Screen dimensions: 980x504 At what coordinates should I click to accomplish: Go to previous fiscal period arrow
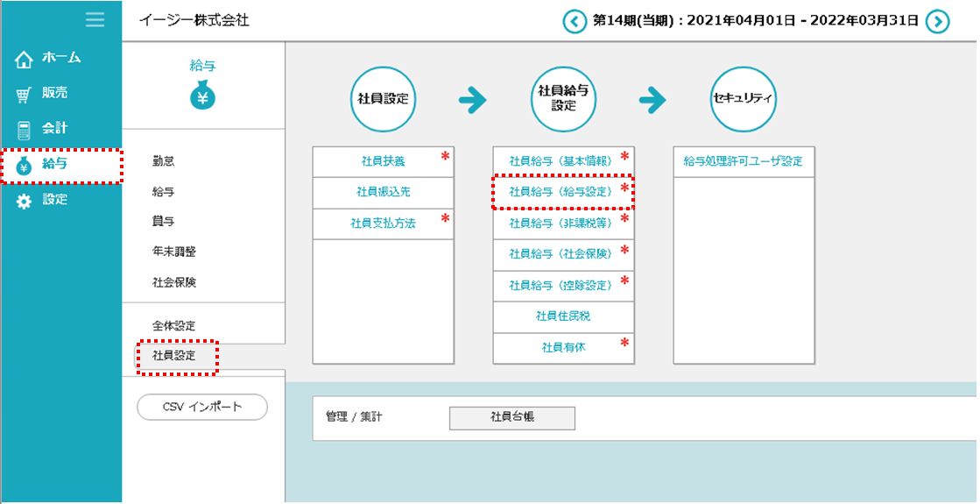click(x=575, y=21)
